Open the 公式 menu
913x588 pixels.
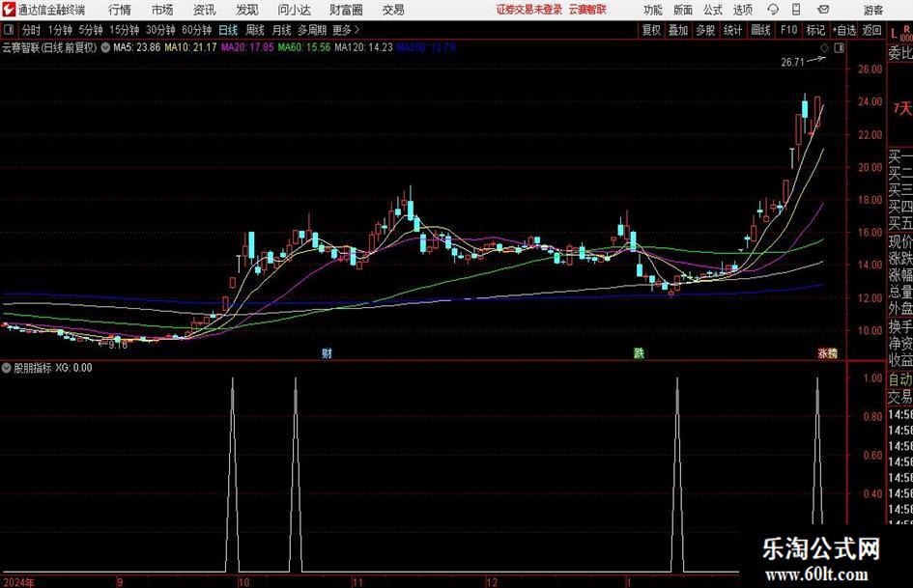point(713,10)
